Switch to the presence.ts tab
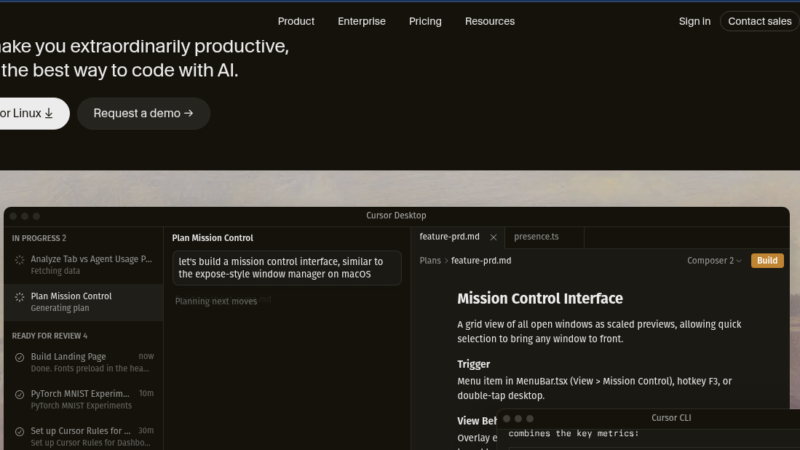The height and width of the screenshot is (450, 800). coord(536,237)
